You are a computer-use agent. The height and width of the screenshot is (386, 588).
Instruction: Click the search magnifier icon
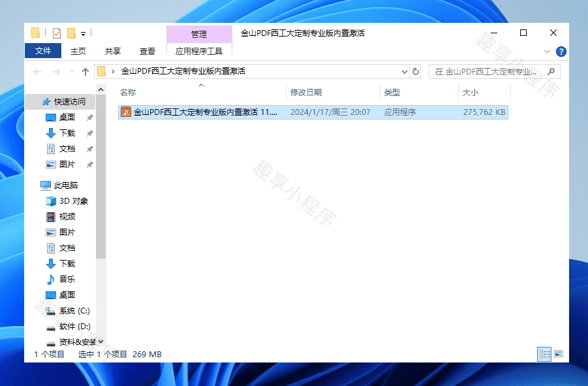(551, 71)
